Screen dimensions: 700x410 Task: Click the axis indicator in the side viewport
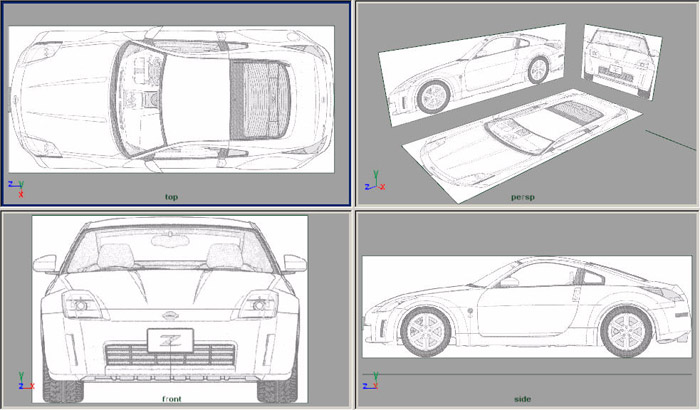click(371, 383)
